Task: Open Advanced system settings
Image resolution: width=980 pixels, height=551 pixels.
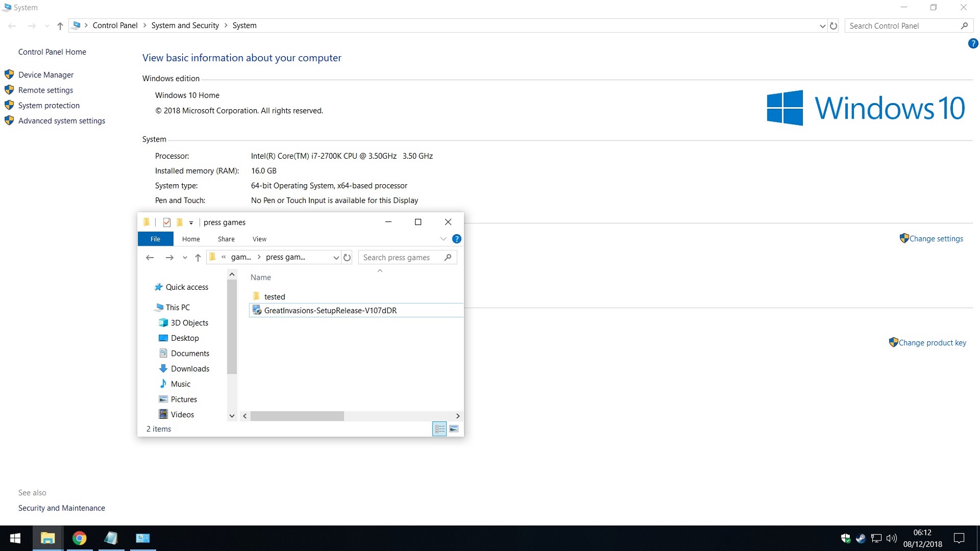Action: click(61, 121)
